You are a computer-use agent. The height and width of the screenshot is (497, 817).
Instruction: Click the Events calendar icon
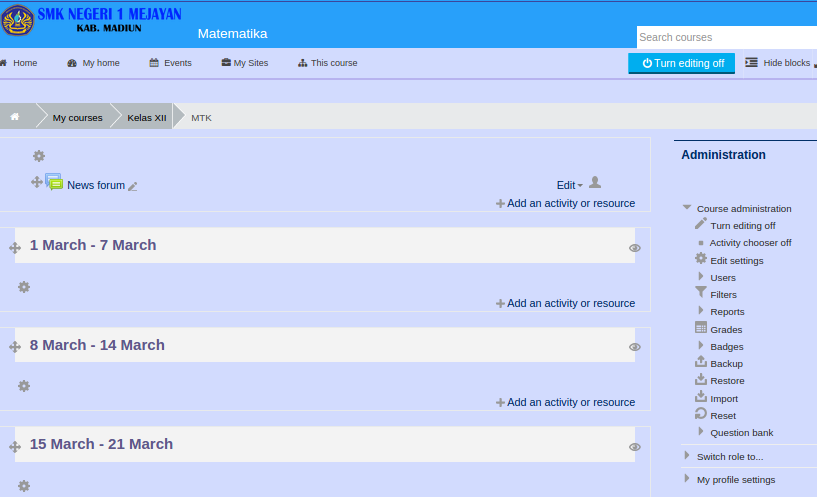click(154, 63)
